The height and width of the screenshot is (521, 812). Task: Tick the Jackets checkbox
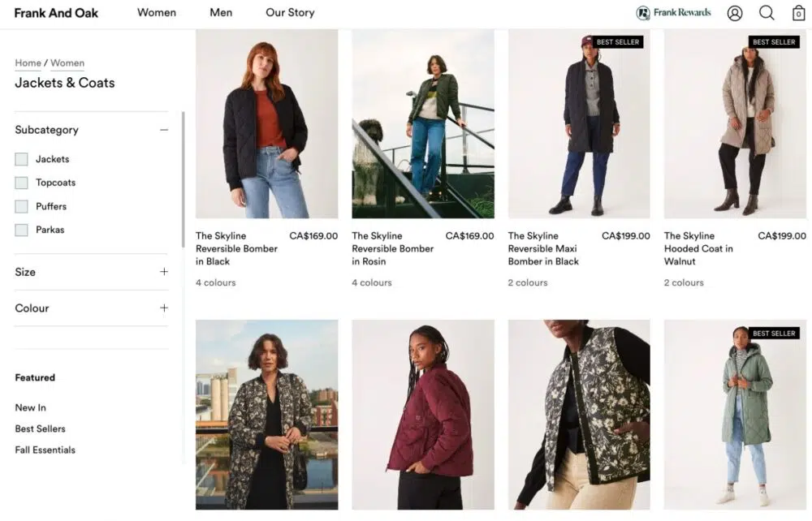(x=22, y=160)
